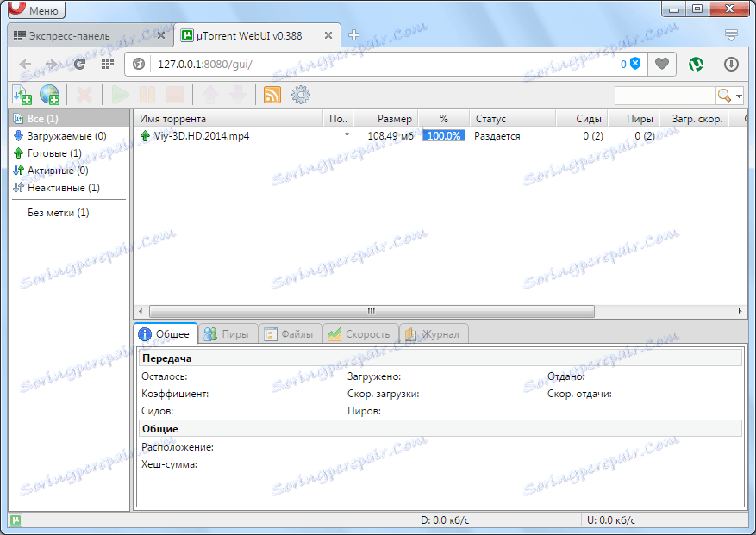Click the Add Torrent from URL globe icon

tap(49, 95)
